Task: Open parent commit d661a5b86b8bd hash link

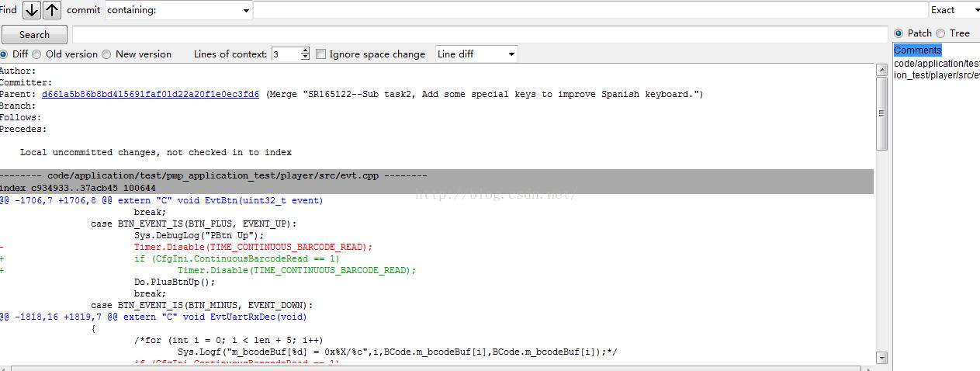Action: pyautogui.click(x=151, y=94)
